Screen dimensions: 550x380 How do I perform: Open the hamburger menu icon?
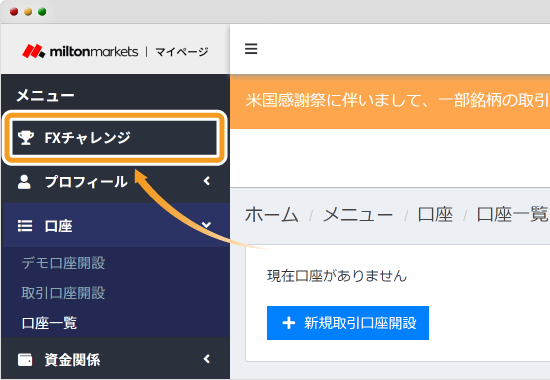[251, 49]
